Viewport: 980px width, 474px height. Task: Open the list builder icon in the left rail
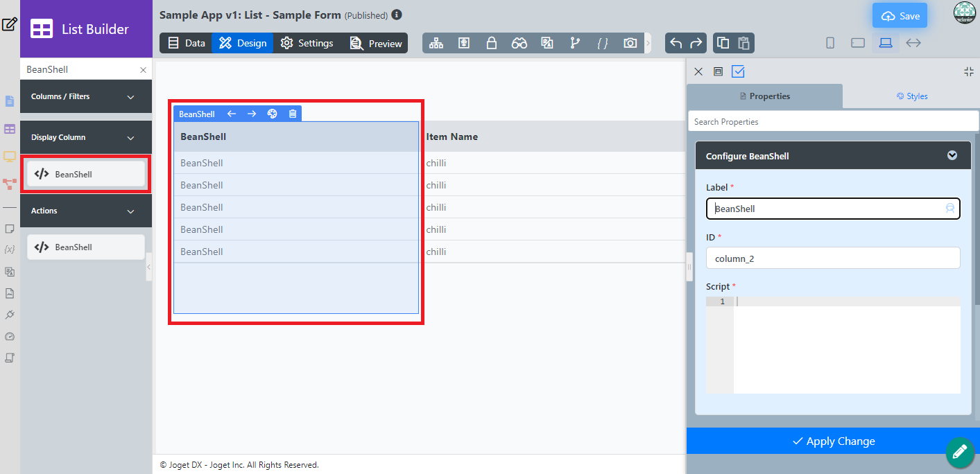pyautogui.click(x=10, y=129)
